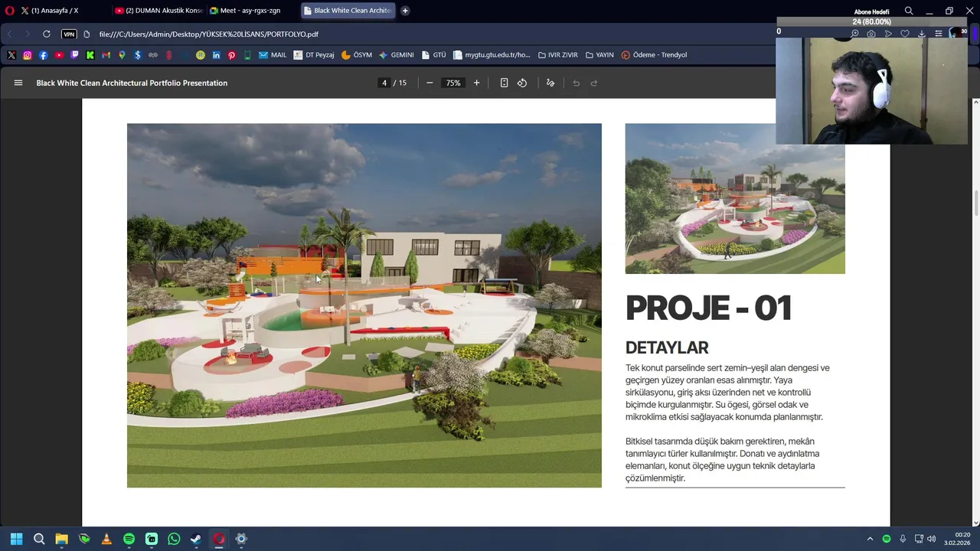Open the Instagram bookmark
The width and height of the screenshot is (980, 551).
pos(28,55)
